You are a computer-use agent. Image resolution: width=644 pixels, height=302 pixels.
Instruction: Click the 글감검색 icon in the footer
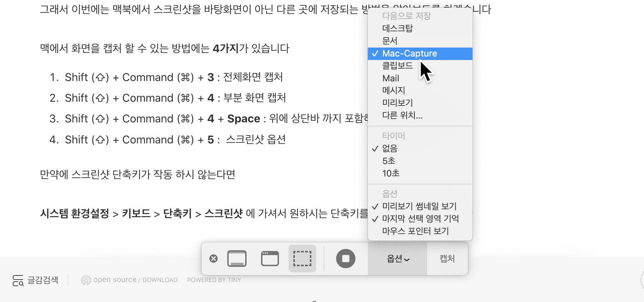click(x=18, y=280)
